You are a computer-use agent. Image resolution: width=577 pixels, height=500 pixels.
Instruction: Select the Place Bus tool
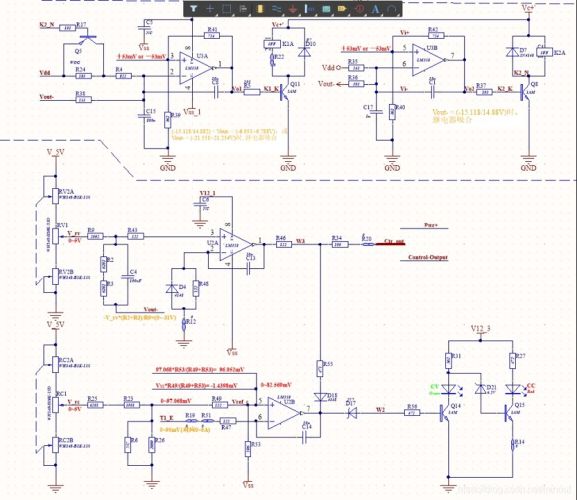pos(309,8)
